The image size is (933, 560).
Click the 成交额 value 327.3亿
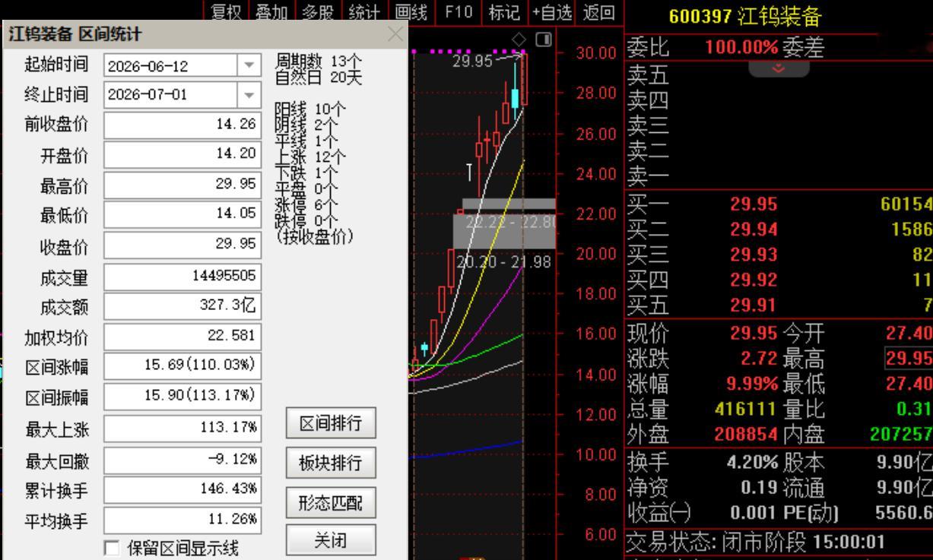pyautogui.click(x=182, y=305)
